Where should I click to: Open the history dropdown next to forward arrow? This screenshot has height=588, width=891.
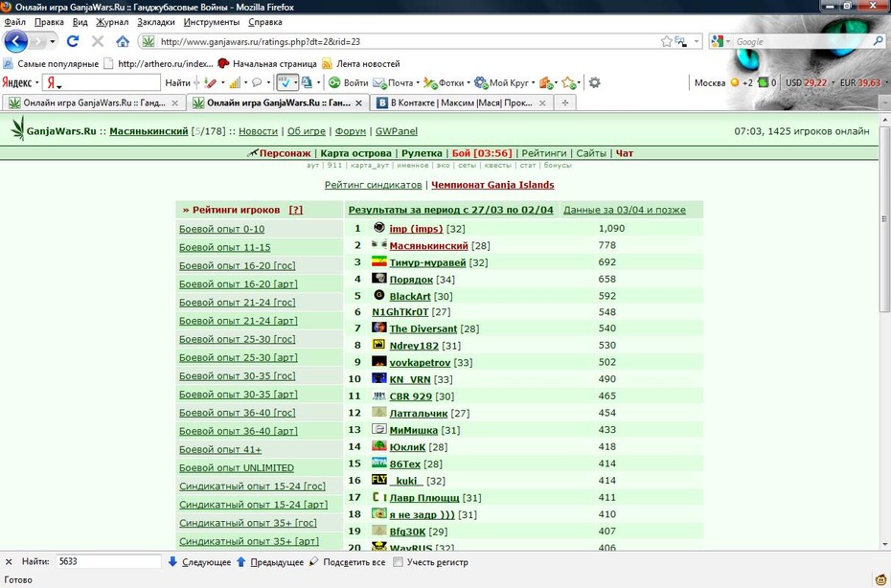tap(53, 41)
